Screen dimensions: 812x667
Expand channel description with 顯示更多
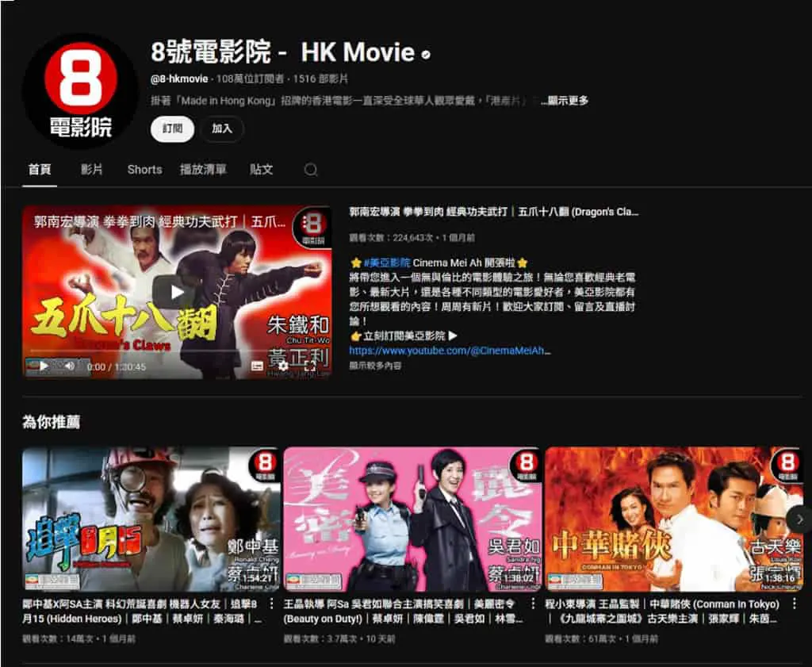pos(565,101)
